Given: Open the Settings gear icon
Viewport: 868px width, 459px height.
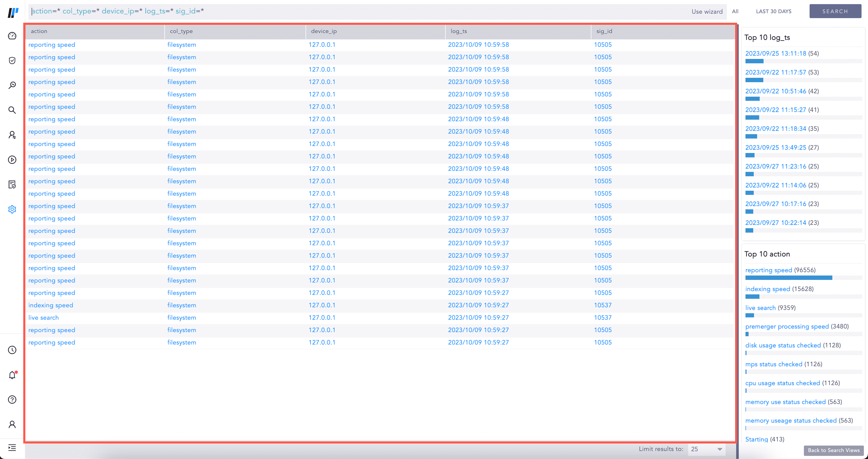Looking at the screenshot, I should [x=12, y=209].
